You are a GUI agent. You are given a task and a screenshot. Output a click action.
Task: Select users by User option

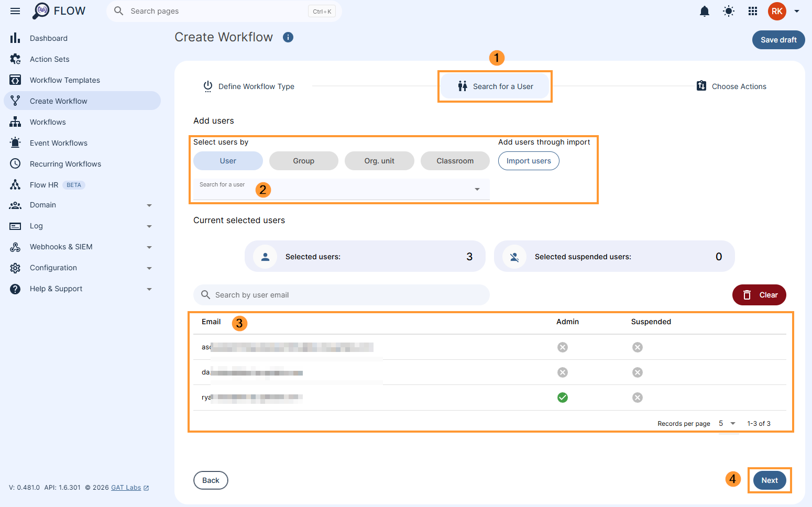tap(228, 161)
